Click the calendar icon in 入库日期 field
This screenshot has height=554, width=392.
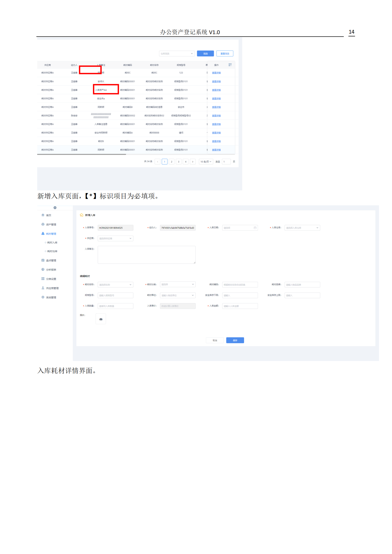(255, 228)
